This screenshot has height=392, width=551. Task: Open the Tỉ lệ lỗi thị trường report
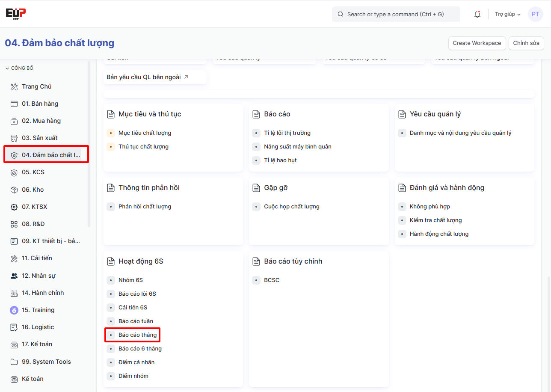287,133
